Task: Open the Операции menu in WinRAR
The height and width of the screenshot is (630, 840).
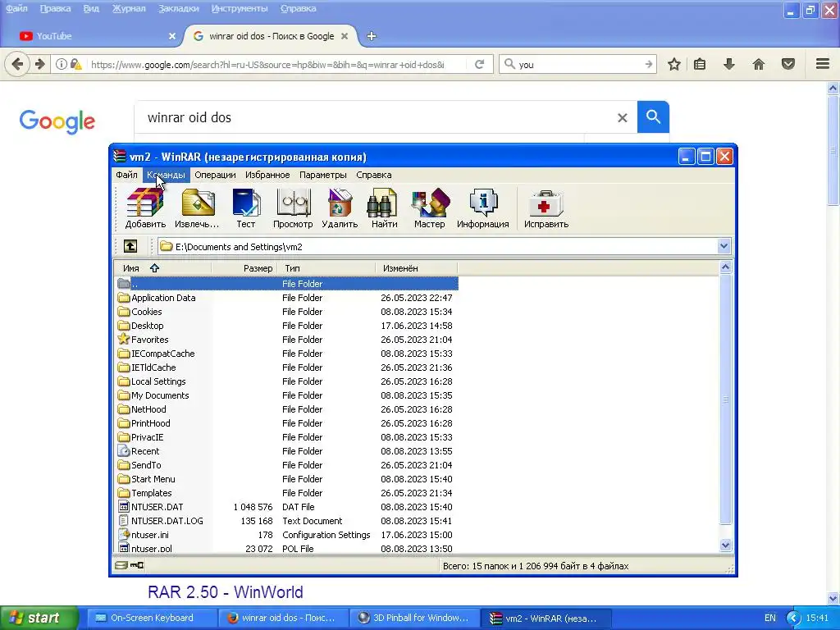Action: tap(215, 175)
